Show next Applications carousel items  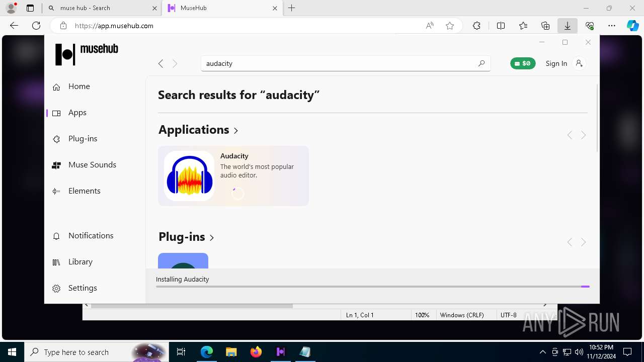tap(584, 135)
